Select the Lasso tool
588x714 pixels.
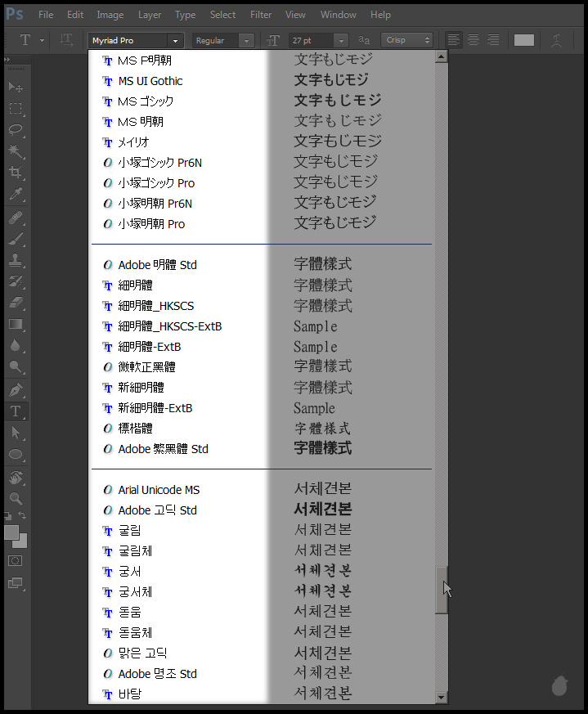point(16,130)
